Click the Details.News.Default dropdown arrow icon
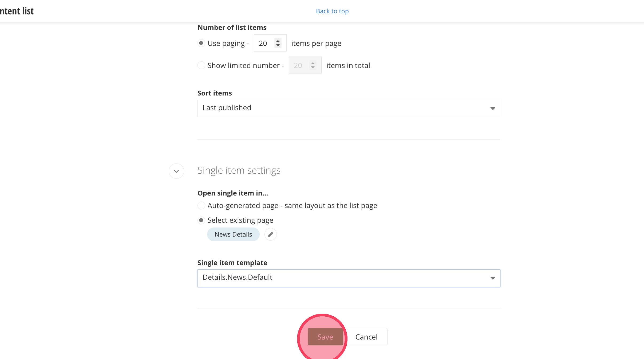The height and width of the screenshot is (359, 644). tap(493, 278)
